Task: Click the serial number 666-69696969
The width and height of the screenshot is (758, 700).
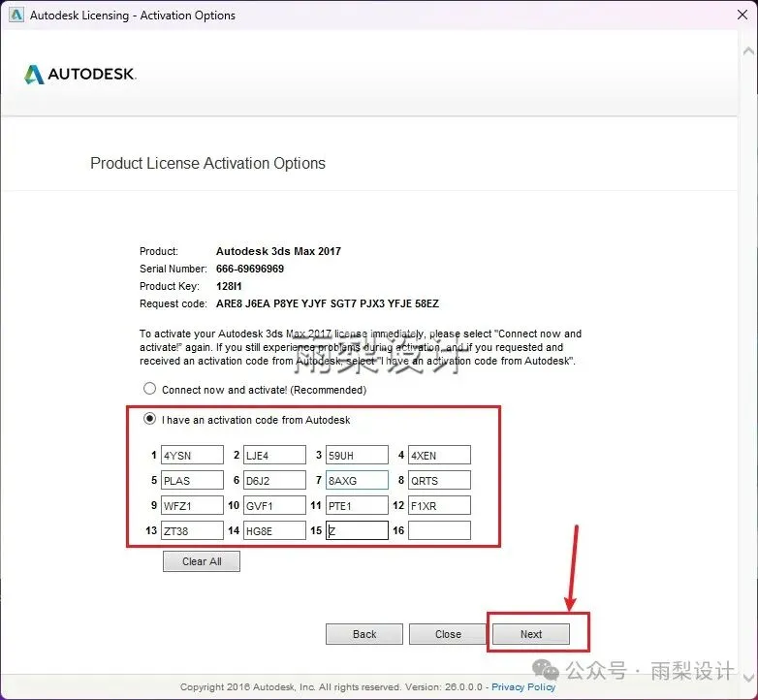Action: [x=250, y=269]
